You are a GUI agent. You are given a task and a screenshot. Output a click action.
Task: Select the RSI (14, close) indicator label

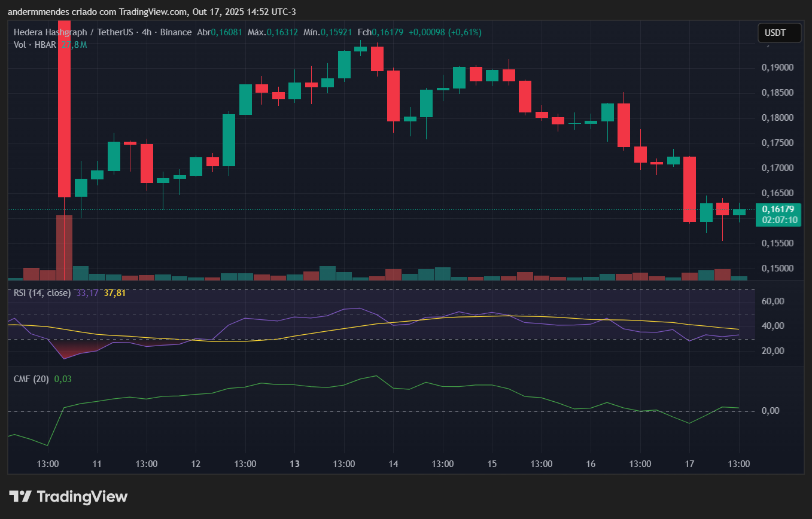point(42,293)
